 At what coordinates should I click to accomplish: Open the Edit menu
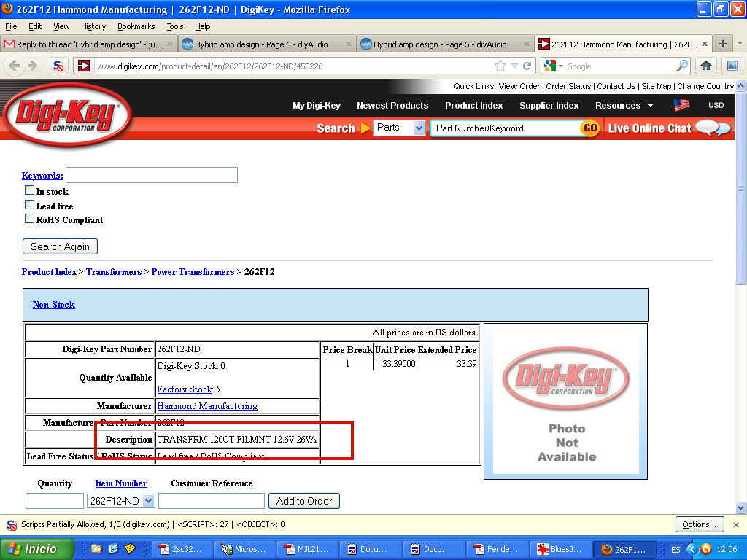click(x=35, y=26)
